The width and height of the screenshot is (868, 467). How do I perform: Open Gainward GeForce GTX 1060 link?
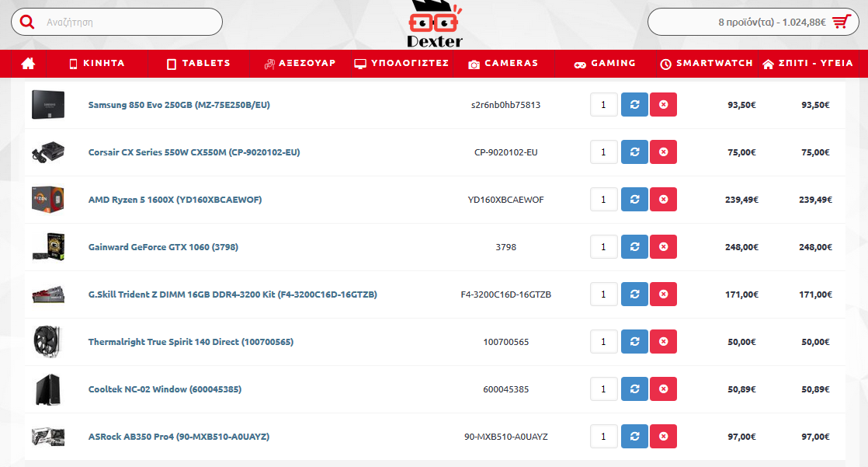[x=163, y=246]
